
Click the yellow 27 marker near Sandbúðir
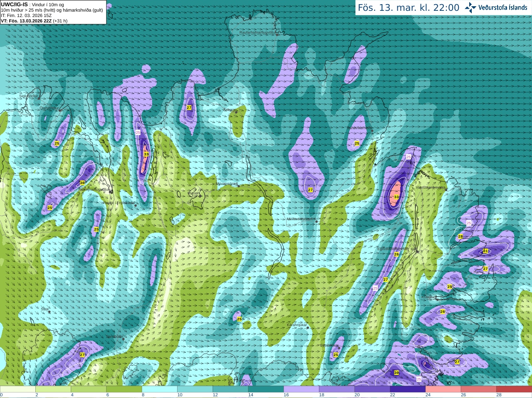pyautogui.click(x=82, y=355)
